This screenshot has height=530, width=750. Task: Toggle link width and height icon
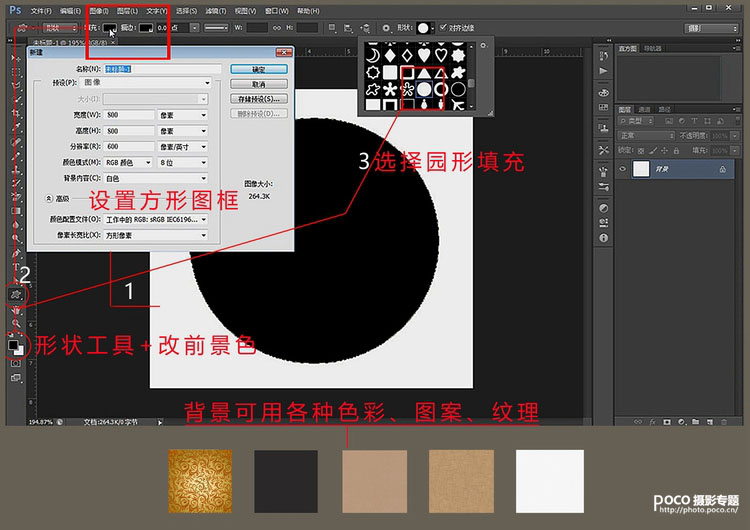click(276, 28)
